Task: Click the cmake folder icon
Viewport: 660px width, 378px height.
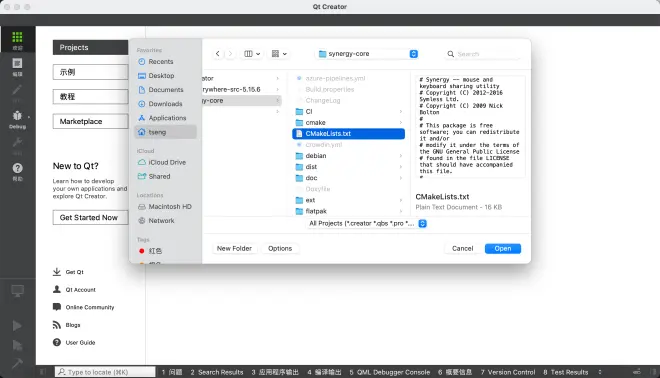Action: click(x=299, y=122)
